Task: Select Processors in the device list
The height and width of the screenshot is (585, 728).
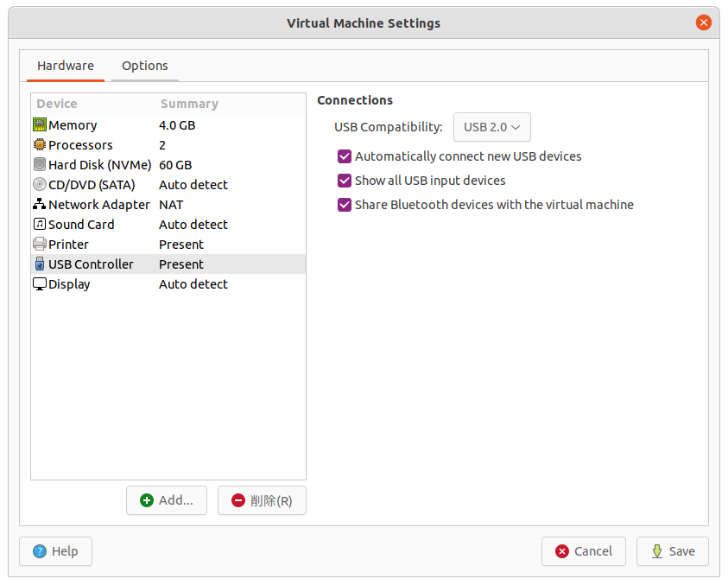Action: pos(81,145)
